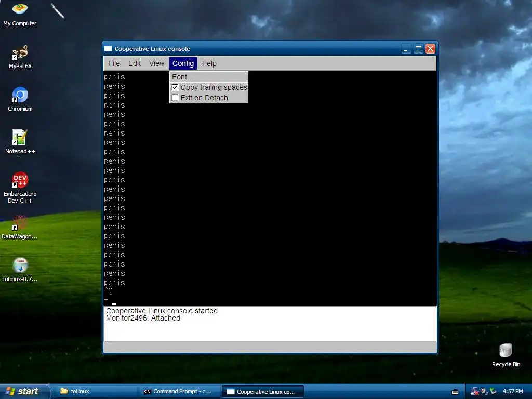Click the console window title icon
Viewport: 532px width, 399px height.
[108, 48]
